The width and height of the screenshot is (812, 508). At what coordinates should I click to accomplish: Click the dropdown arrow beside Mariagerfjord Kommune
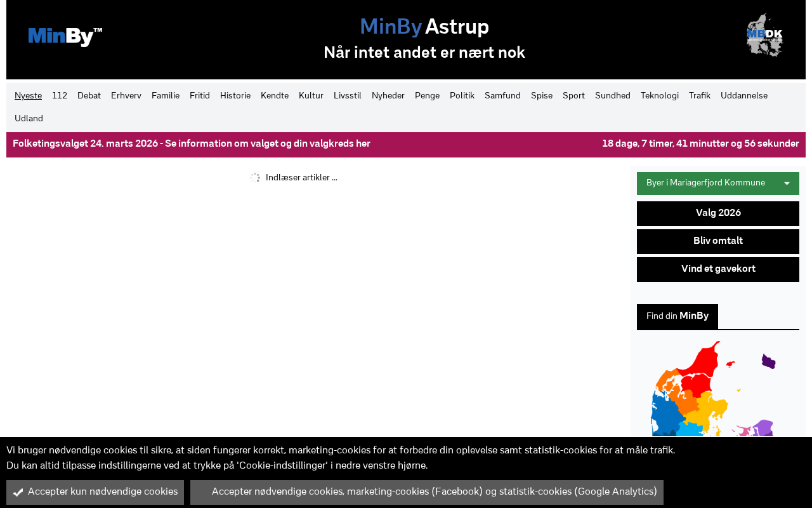point(787,184)
